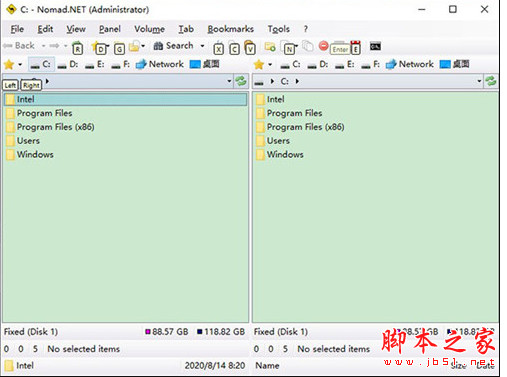Image resolution: width=507 pixels, height=377 pixels.
Task: Click the right panel green sync refresh icon
Action: point(491,81)
